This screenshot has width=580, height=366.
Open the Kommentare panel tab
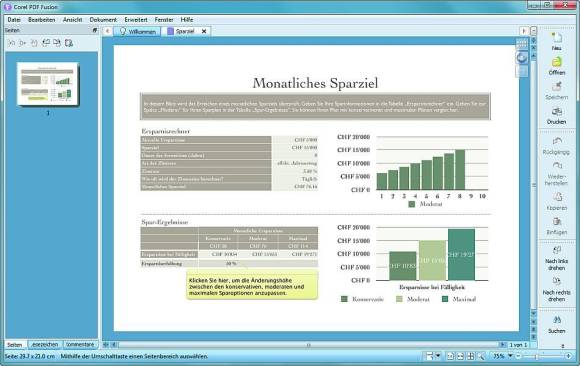point(80,345)
